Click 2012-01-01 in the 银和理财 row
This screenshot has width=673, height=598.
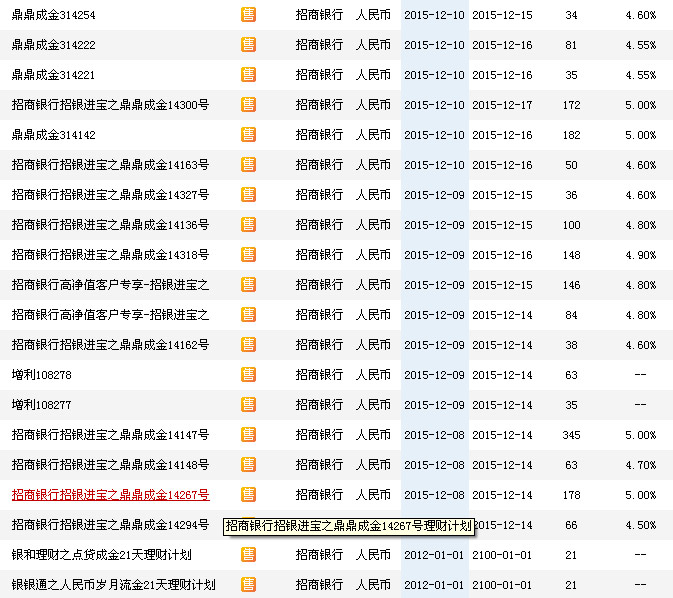pyautogui.click(x=434, y=555)
